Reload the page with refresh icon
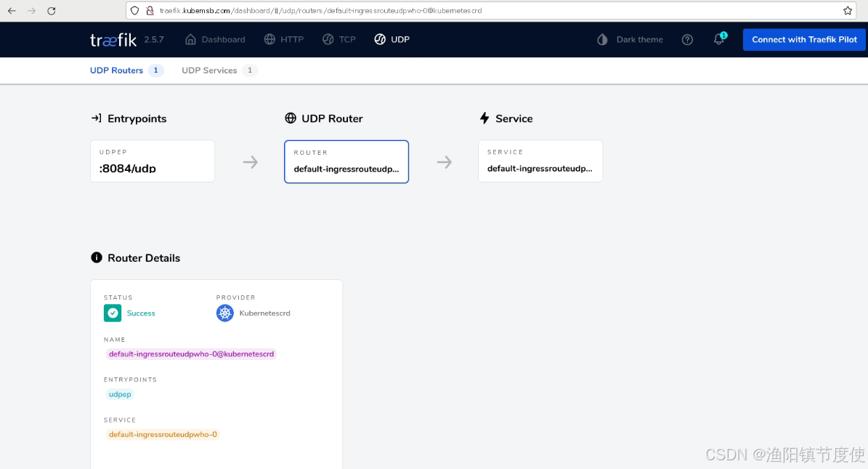Image resolution: width=868 pixels, height=469 pixels. [x=52, y=10]
